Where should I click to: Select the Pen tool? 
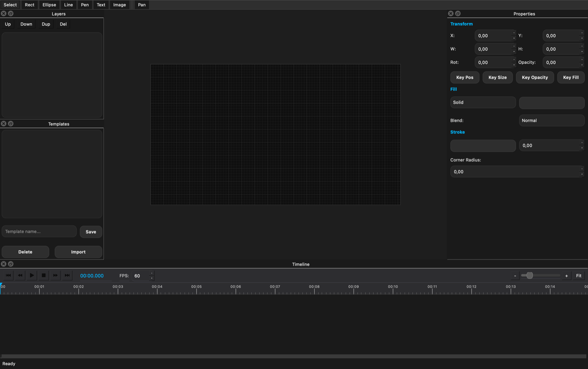pos(85,5)
